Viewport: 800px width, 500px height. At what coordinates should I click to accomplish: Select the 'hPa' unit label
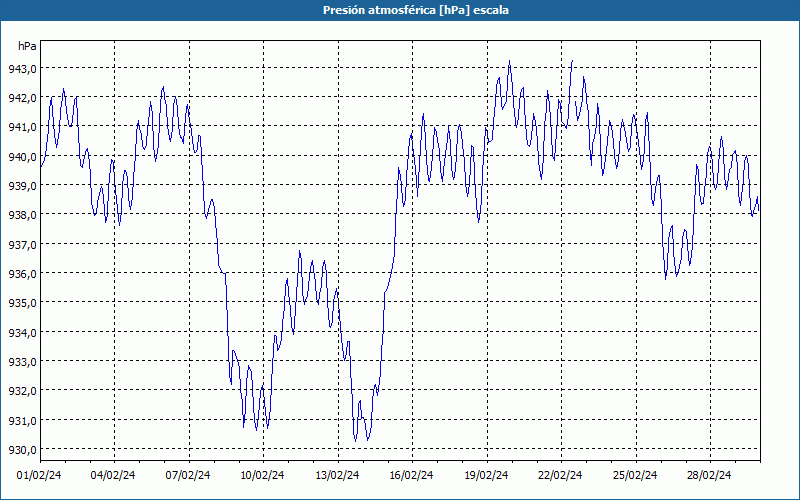pyautogui.click(x=27, y=46)
